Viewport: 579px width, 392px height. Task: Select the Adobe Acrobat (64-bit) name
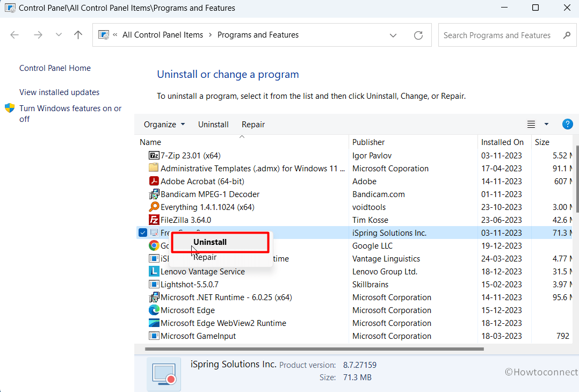(202, 181)
